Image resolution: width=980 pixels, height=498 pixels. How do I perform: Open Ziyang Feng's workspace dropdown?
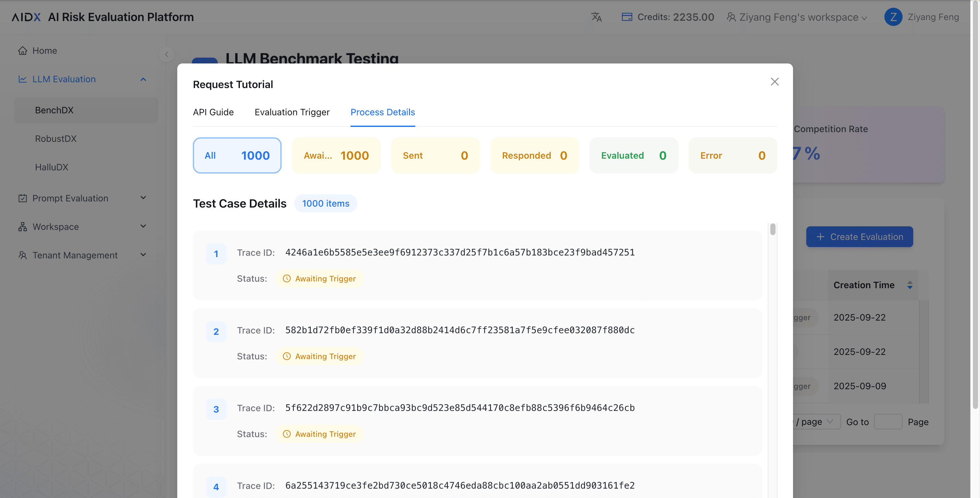tap(797, 17)
